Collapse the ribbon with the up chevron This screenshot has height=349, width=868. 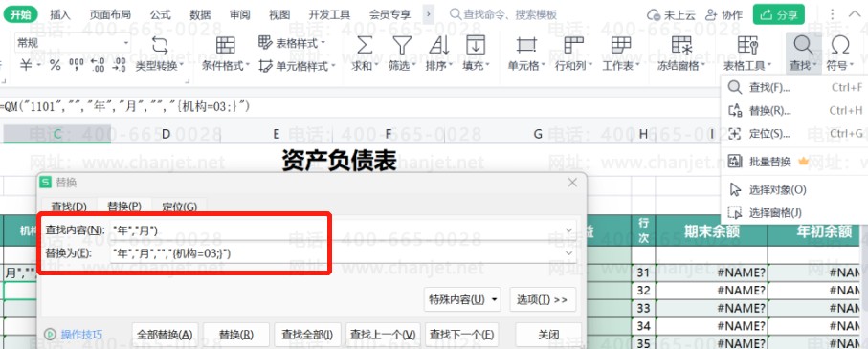[855, 14]
